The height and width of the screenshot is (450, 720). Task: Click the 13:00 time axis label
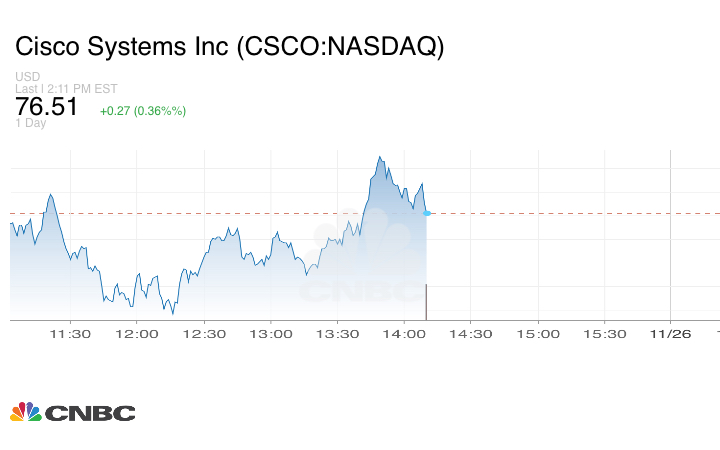coord(271,334)
